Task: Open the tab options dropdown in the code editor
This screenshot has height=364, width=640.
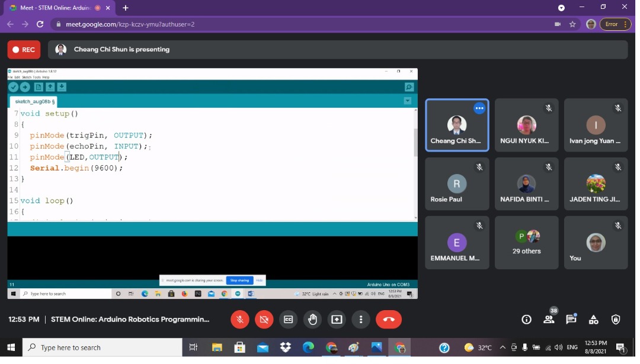Action: coord(407,101)
